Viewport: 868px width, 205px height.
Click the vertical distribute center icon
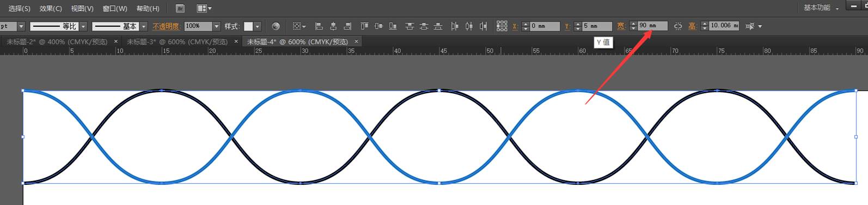pyautogui.click(x=424, y=26)
